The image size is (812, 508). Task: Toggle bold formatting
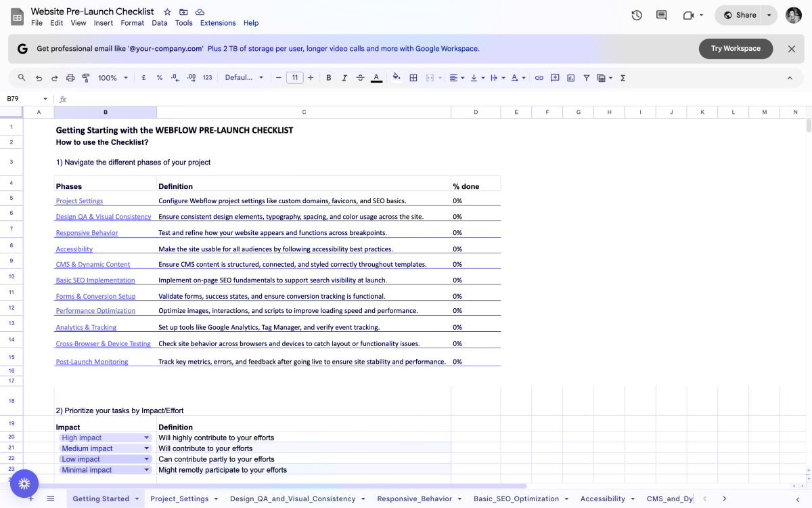329,78
